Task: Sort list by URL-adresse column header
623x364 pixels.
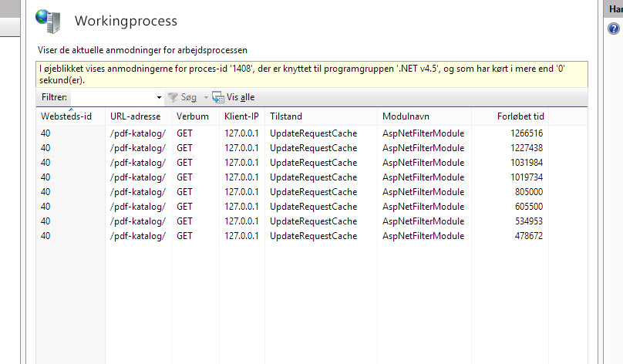Action: [x=137, y=116]
